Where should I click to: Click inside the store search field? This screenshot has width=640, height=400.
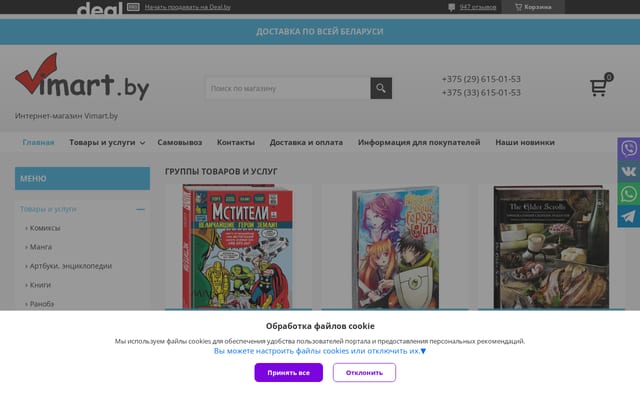click(288, 88)
